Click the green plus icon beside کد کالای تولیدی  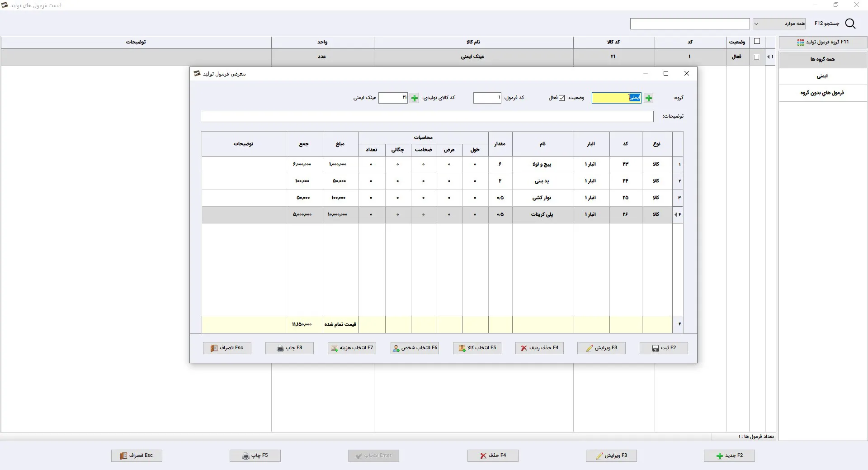click(414, 98)
